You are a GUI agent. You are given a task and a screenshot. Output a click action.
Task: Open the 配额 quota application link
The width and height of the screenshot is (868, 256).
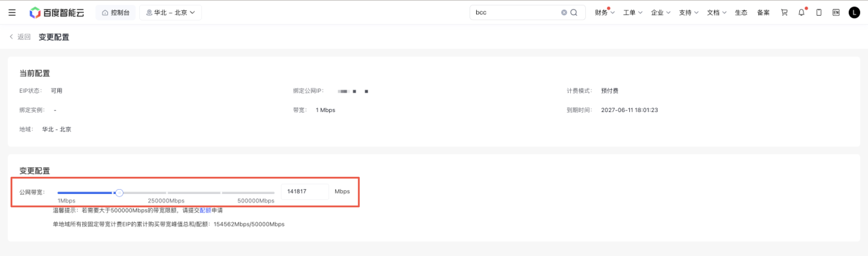[206, 210]
